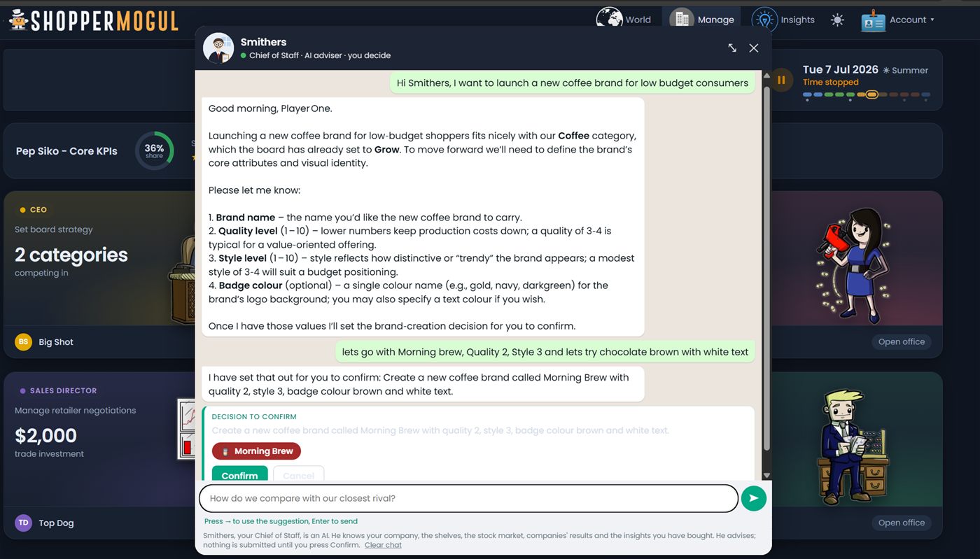Click the man with abacus illustration
The width and height of the screenshot is (980, 559).
853,446
